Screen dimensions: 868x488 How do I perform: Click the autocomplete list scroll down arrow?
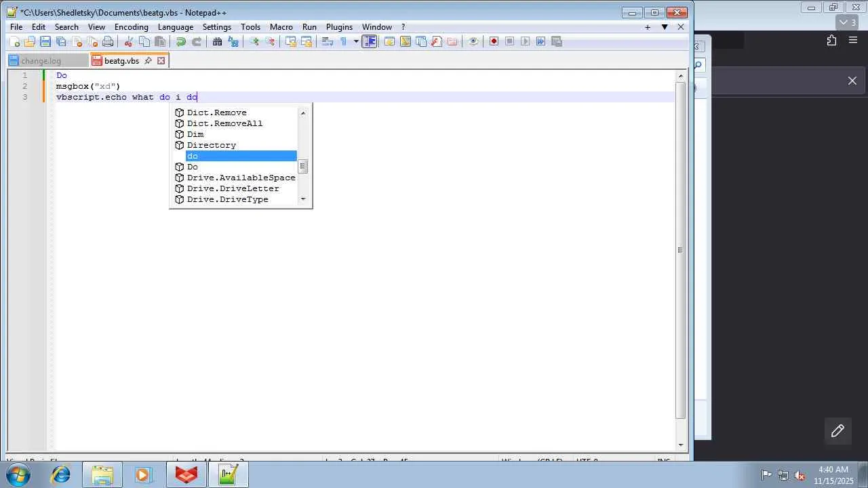click(x=303, y=199)
